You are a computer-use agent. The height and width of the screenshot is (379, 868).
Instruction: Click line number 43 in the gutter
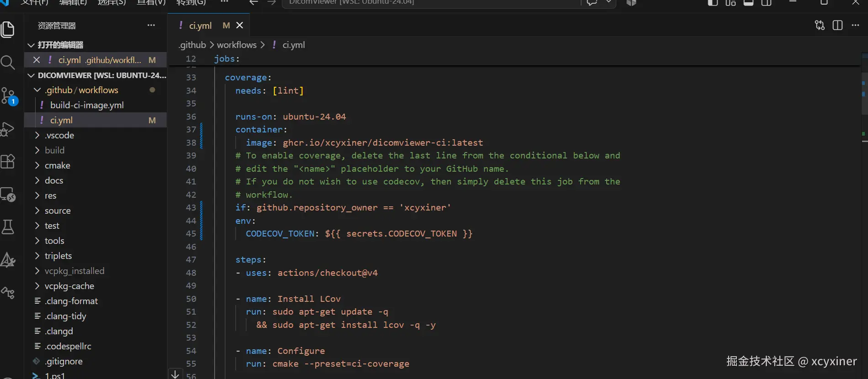click(x=191, y=208)
